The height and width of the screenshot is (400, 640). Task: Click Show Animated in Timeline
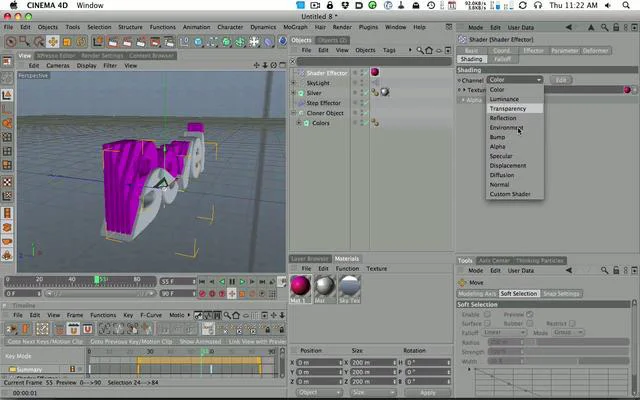click(200, 341)
